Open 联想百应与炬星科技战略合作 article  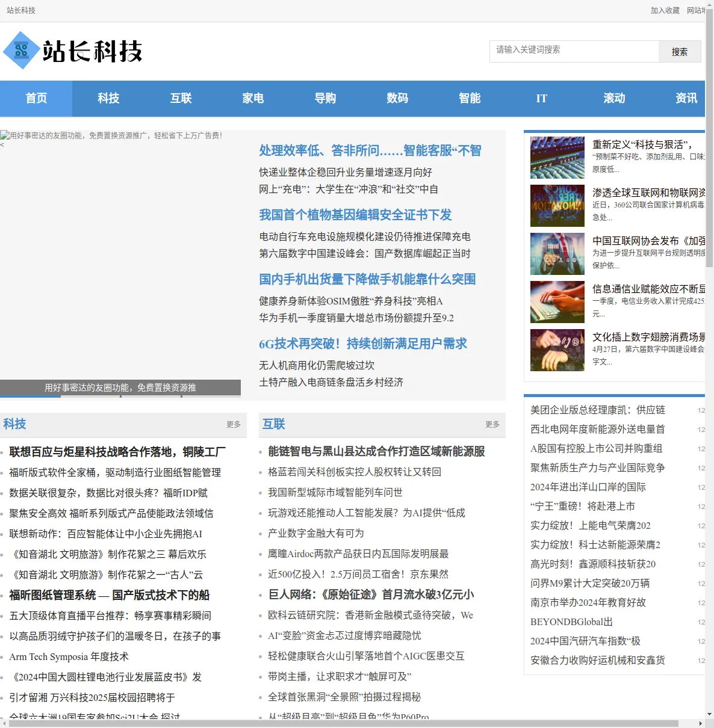[117, 452]
